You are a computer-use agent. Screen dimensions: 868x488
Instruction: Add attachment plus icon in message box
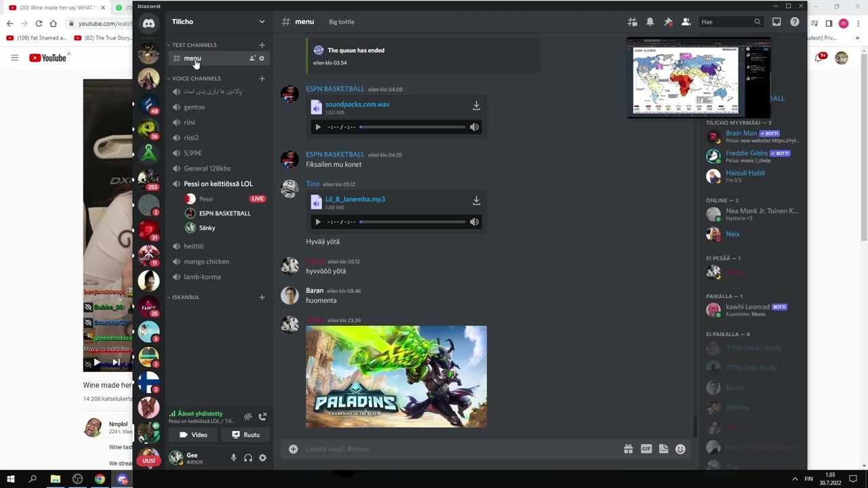pyautogui.click(x=293, y=449)
